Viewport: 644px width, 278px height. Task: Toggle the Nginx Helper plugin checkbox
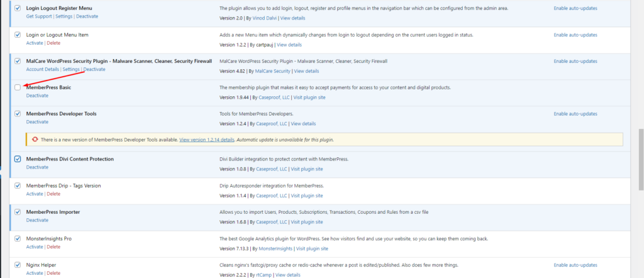[18, 265]
